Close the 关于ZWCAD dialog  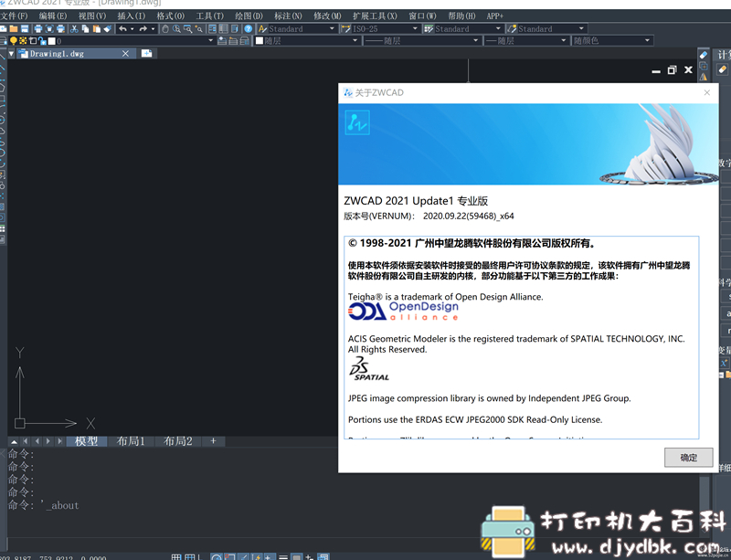click(x=706, y=93)
